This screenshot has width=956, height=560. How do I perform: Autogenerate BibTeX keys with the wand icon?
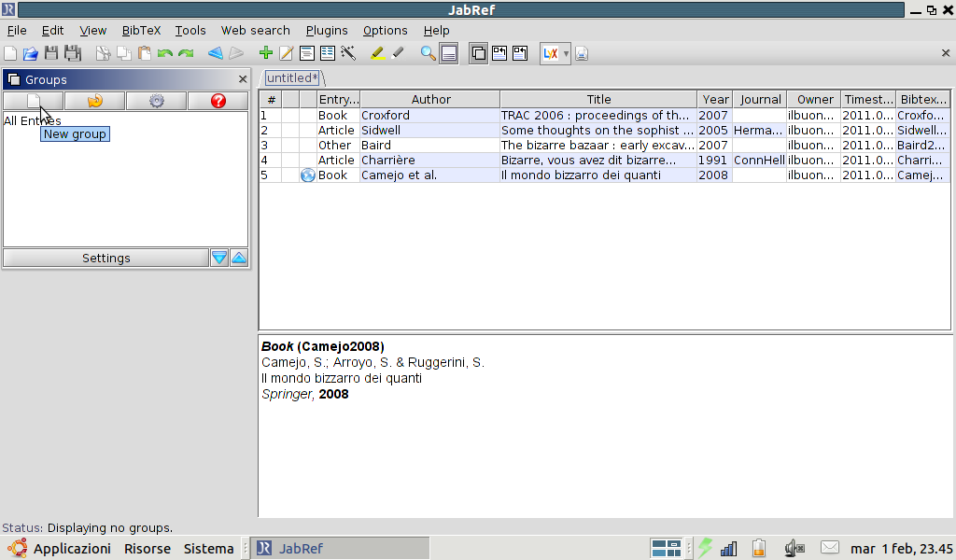tap(348, 53)
